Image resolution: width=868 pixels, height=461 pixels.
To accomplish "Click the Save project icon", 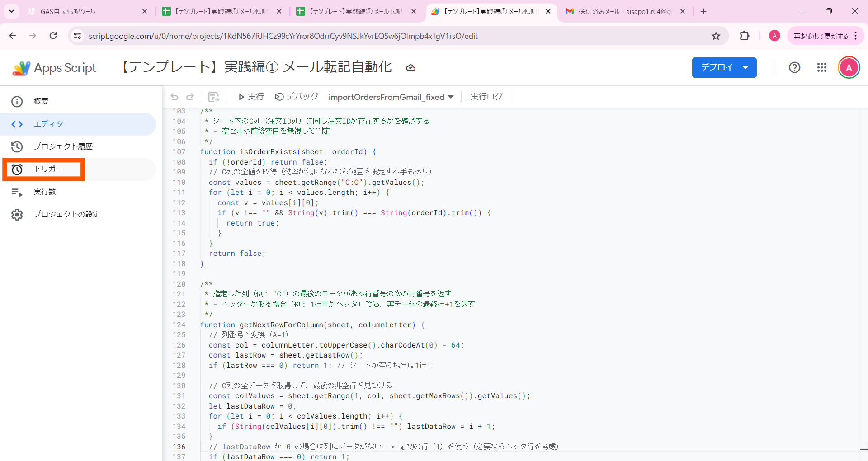I will 213,96.
